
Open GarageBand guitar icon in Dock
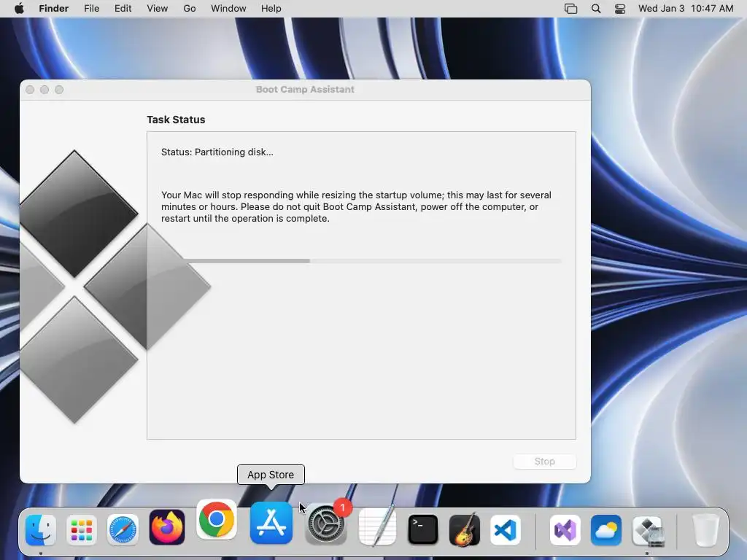pos(465,529)
